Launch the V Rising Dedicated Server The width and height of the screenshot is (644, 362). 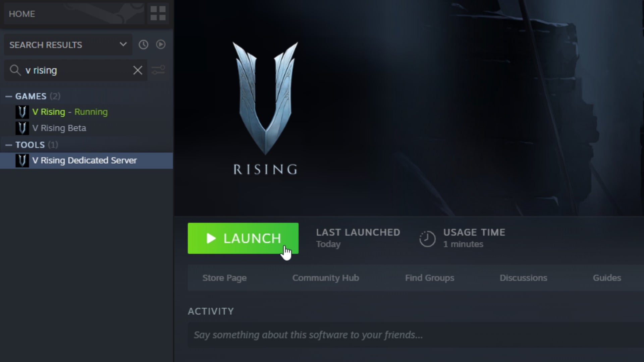tap(243, 238)
